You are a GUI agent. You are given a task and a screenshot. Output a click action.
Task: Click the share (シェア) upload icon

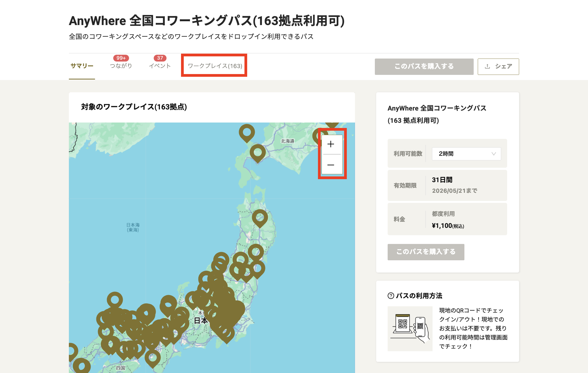click(x=487, y=66)
